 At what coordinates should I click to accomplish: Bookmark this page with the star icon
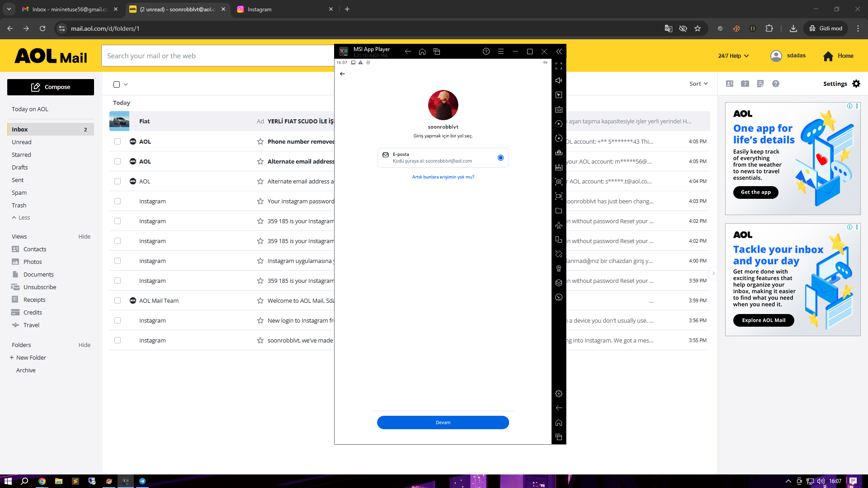coord(698,28)
